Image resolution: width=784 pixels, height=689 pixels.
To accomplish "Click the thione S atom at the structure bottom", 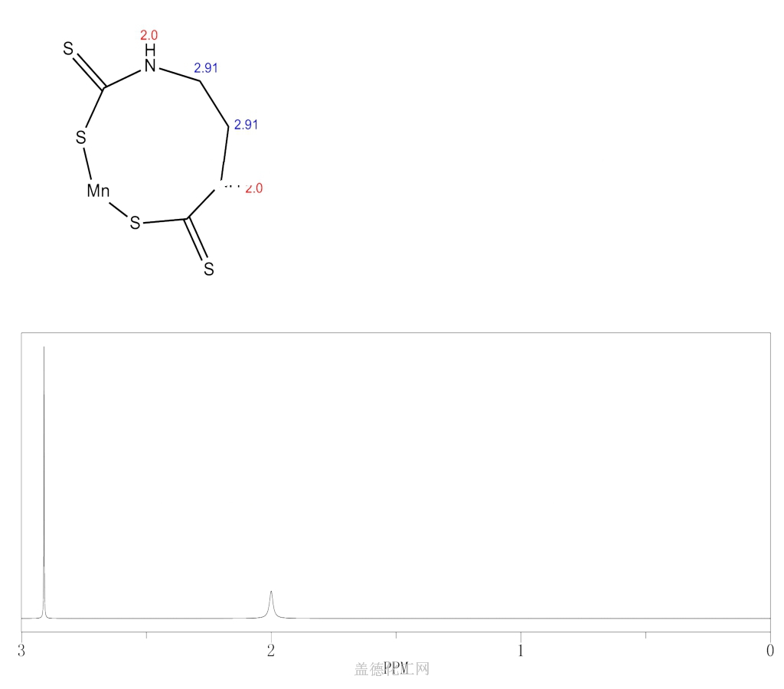I will [209, 269].
